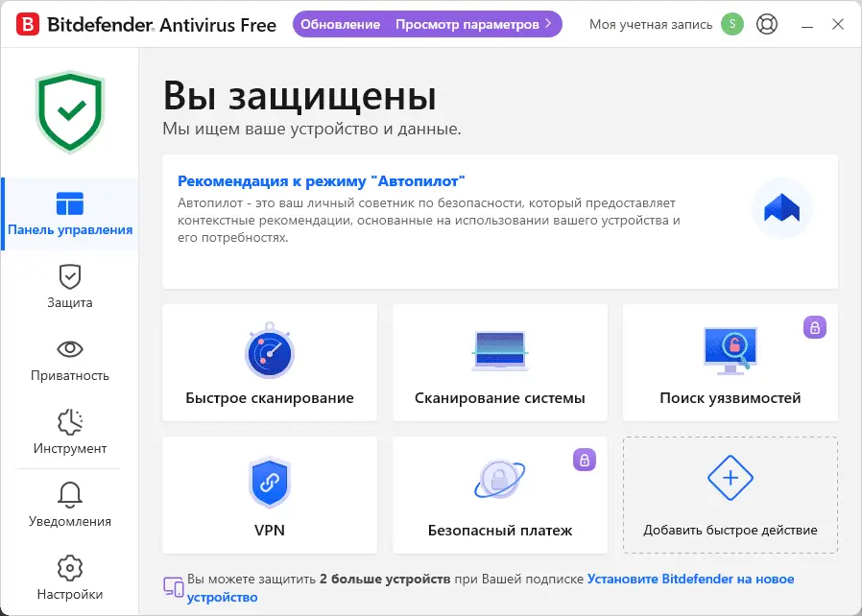This screenshot has height=616, width=862.
Task: Click the Bitdefender red B logo
Action: coord(28,25)
